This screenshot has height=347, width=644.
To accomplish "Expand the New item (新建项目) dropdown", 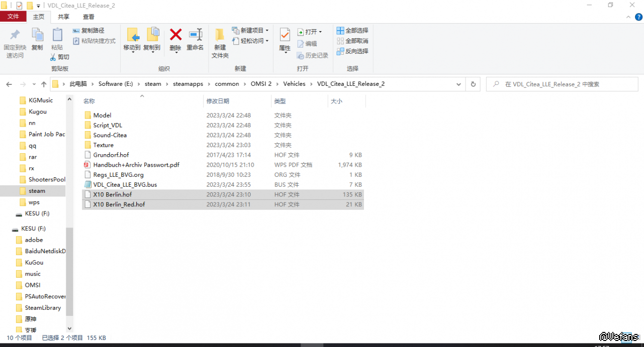I will click(251, 31).
